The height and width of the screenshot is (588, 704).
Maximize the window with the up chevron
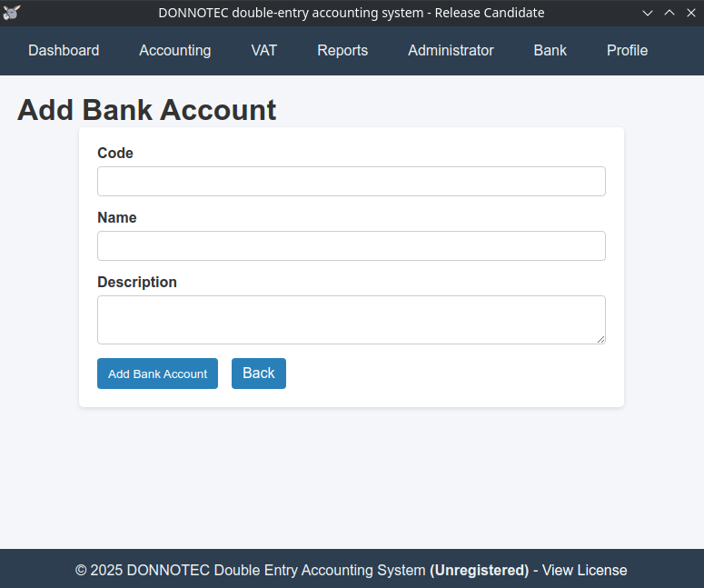click(669, 13)
